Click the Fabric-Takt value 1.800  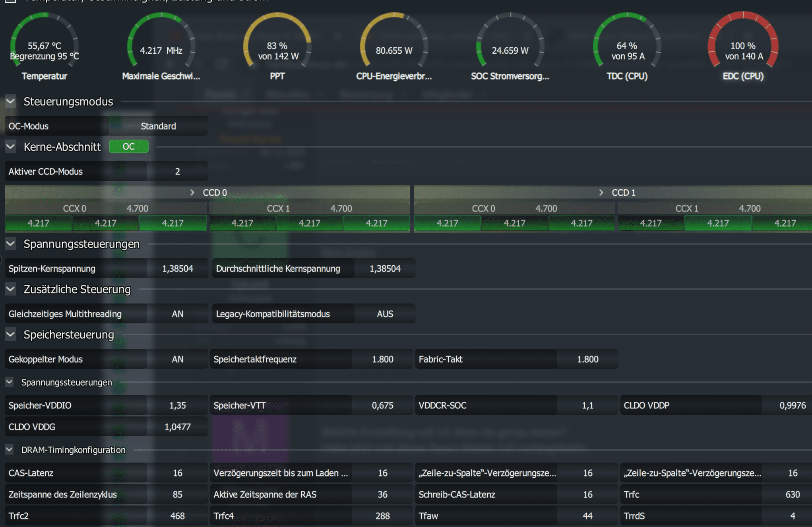(587, 359)
